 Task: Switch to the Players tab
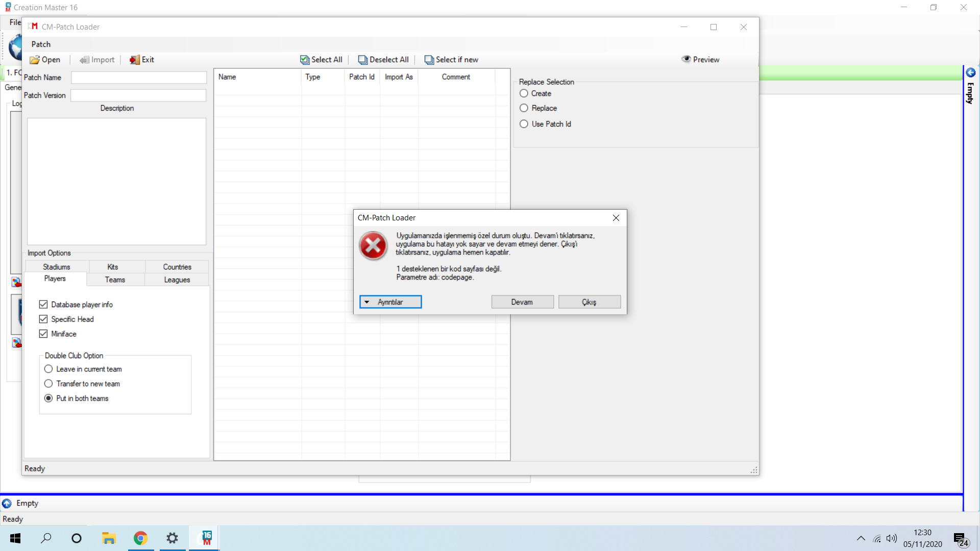(x=55, y=279)
